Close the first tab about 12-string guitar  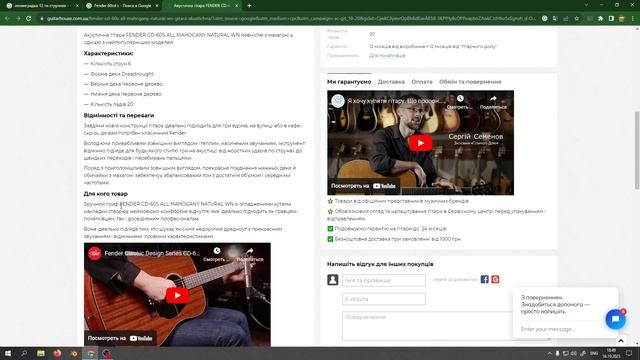coord(77,6)
